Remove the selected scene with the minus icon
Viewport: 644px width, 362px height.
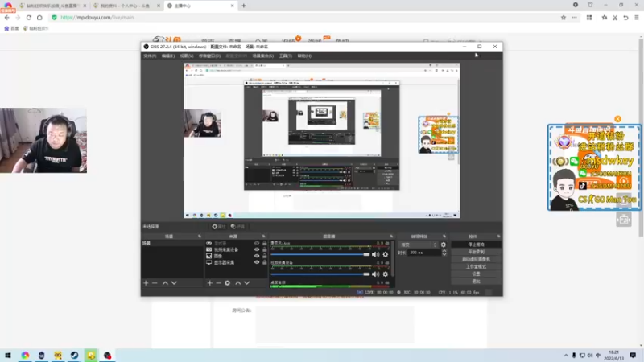155,283
